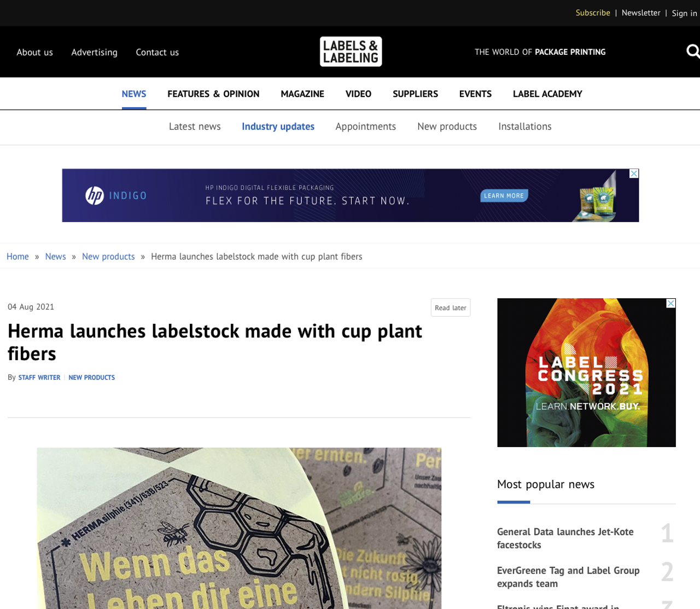Viewport: 700px width, 609px height.
Task: Click the Subscribe link
Action: [x=592, y=13]
